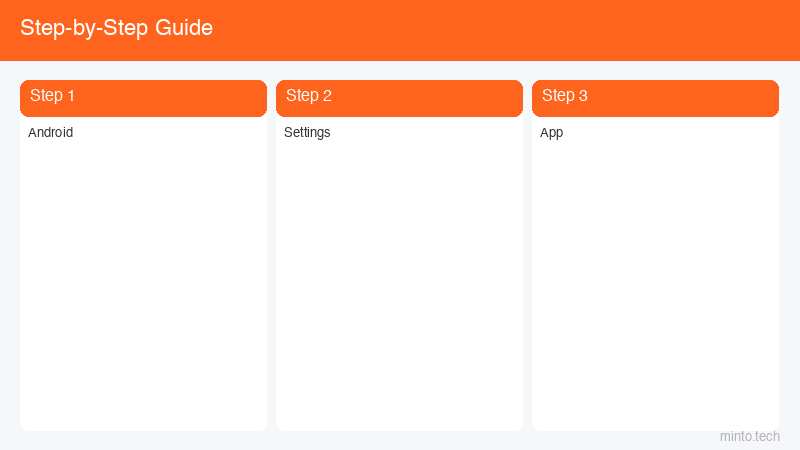Select the Step 2 orange header

[399, 98]
